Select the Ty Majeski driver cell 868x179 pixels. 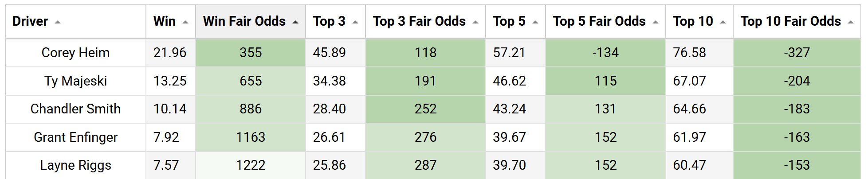pos(75,81)
